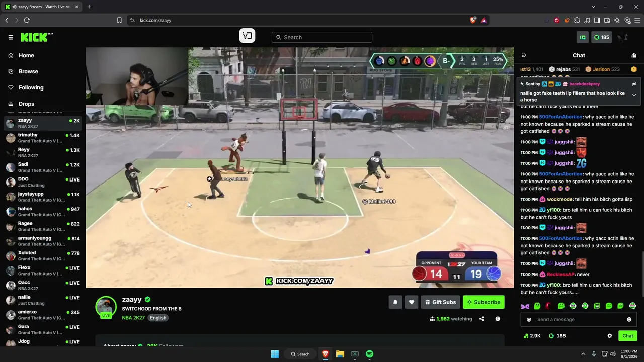Open zaayy's streamer avatar

click(x=106, y=306)
